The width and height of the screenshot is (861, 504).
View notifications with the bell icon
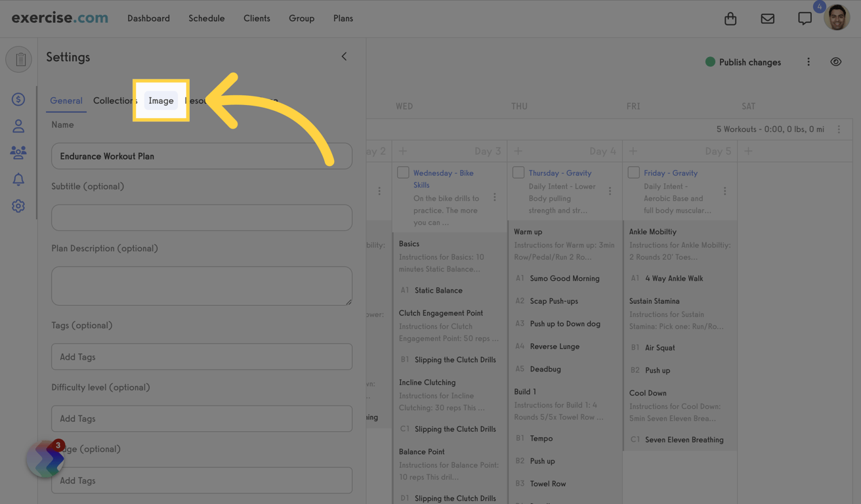pyautogui.click(x=18, y=179)
